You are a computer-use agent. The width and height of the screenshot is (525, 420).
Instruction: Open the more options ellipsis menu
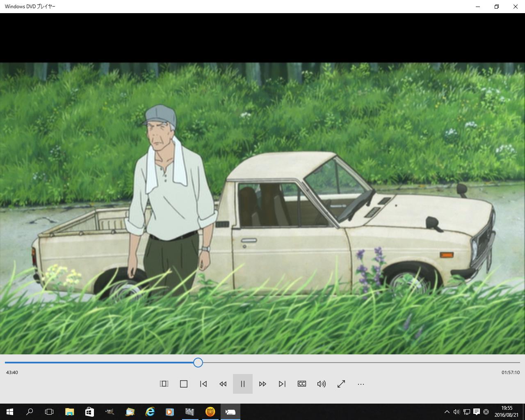point(361,384)
